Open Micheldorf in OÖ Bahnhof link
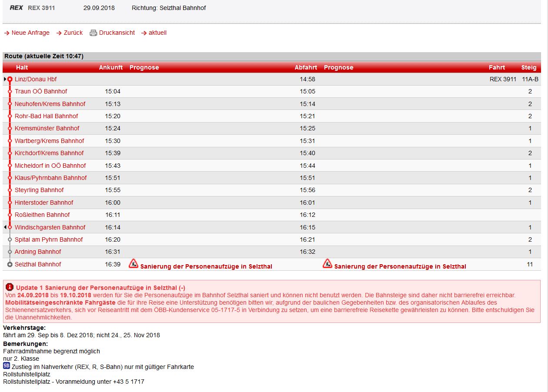This screenshot has width=548, height=392. point(50,166)
